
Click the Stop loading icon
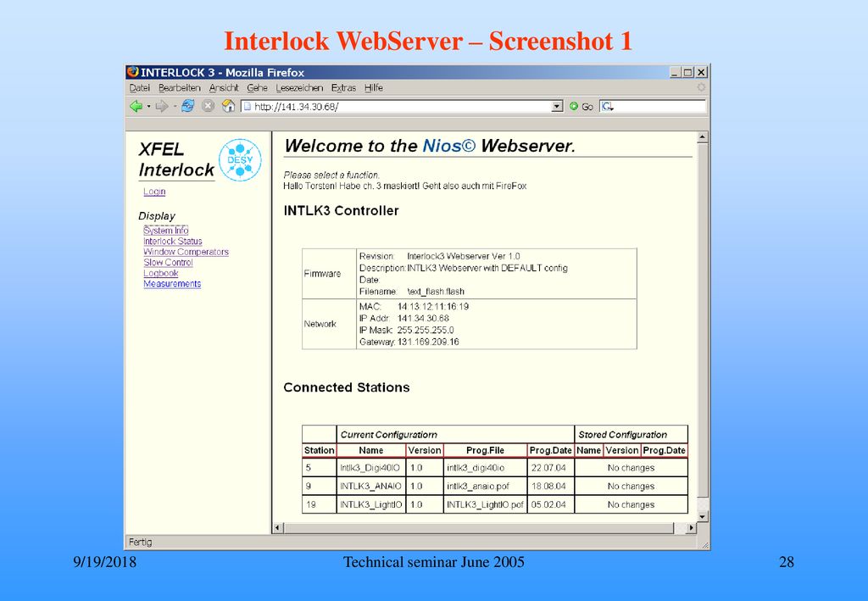(x=208, y=106)
